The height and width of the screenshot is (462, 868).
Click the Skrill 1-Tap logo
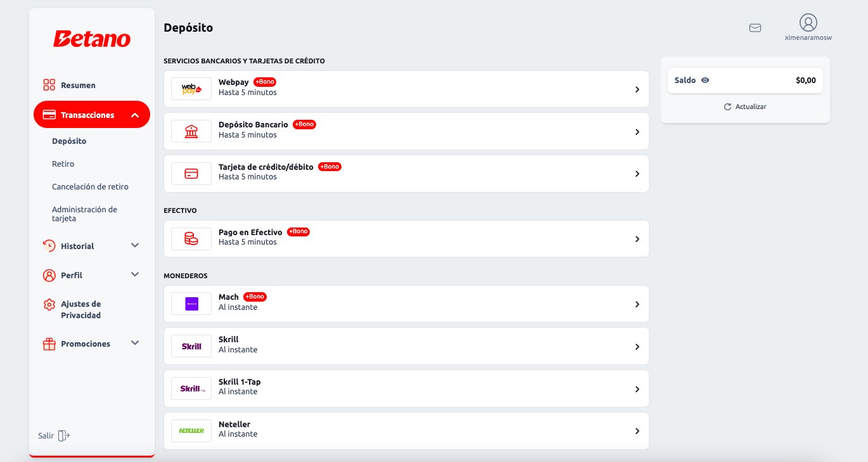coord(191,389)
